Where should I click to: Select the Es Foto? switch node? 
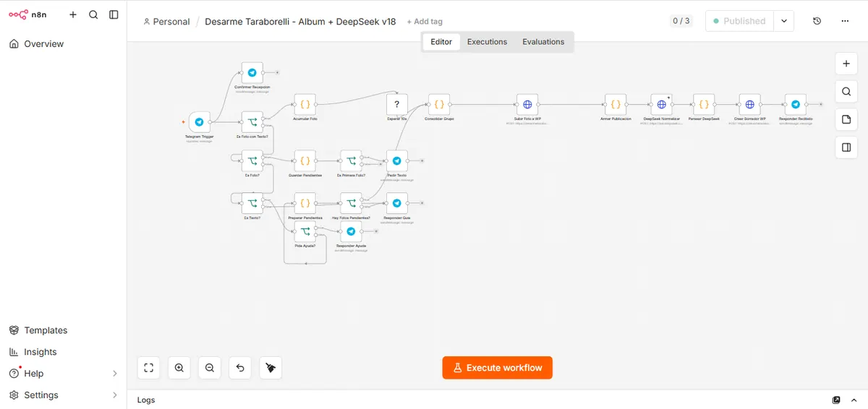click(x=252, y=160)
